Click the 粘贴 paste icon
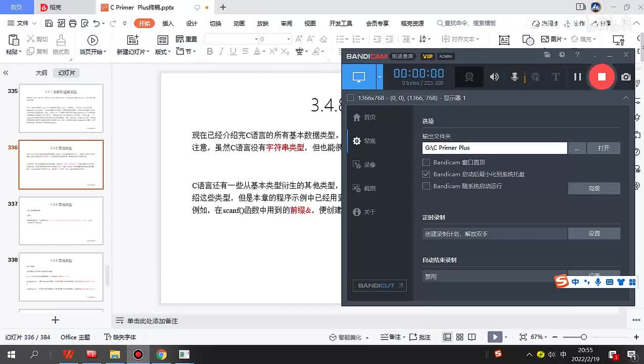Image resolution: width=644 pixels, height=364 pixels. click(x=14, y=40)
